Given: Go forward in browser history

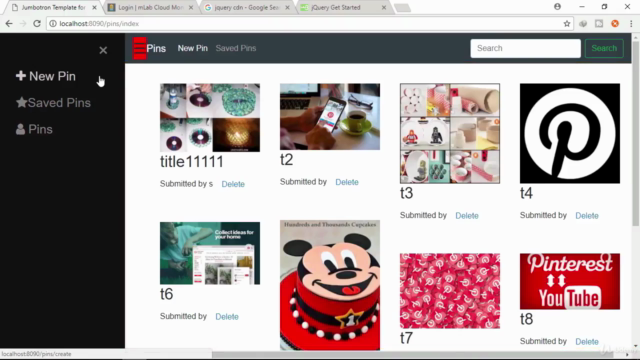Looking at the screenshot, I should (x=23, y=24).
